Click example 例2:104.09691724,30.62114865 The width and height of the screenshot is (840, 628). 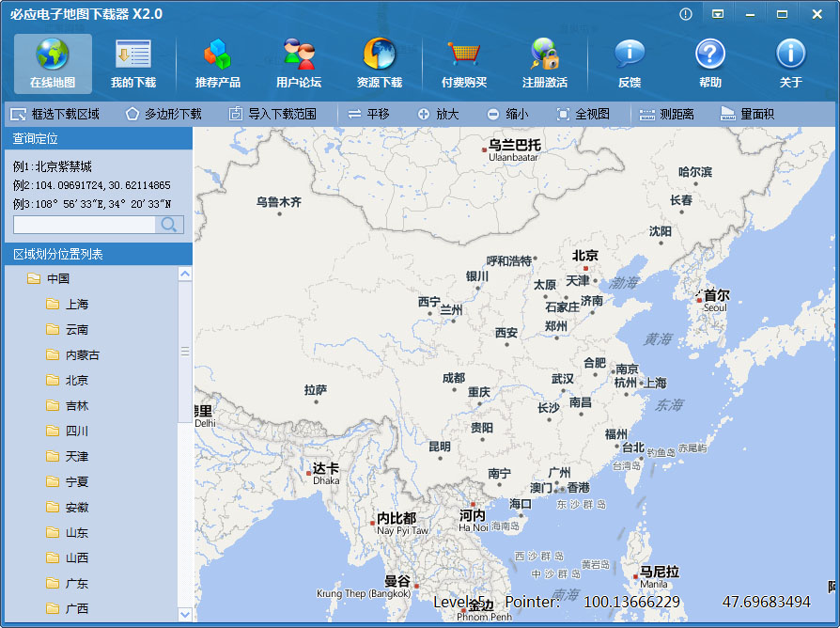[91, 185]
